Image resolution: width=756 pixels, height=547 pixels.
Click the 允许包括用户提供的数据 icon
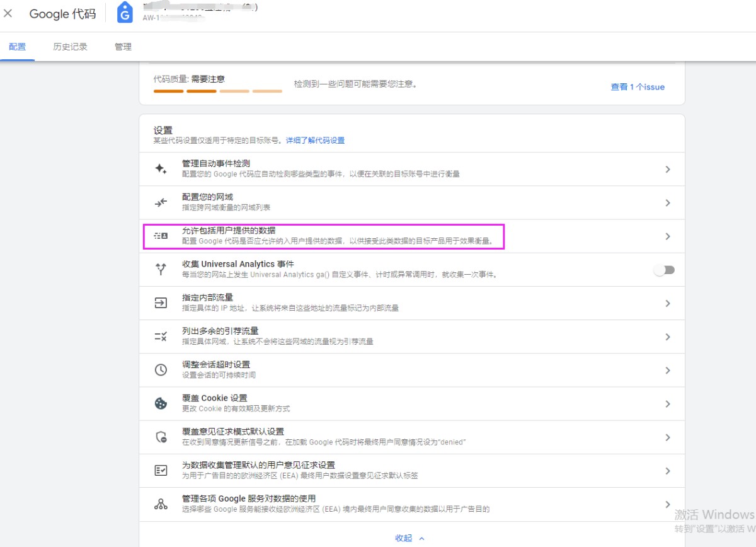click(x=161, y=236)
